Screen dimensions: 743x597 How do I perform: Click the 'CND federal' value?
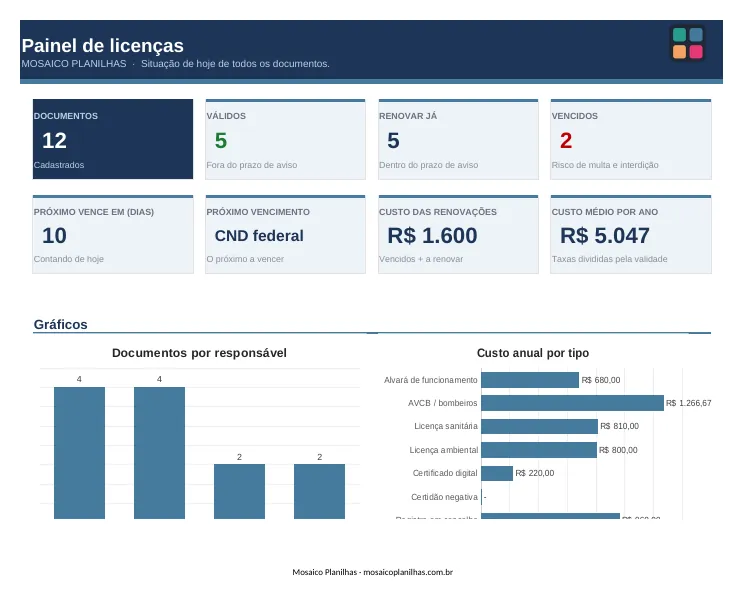tap(259, 235)
